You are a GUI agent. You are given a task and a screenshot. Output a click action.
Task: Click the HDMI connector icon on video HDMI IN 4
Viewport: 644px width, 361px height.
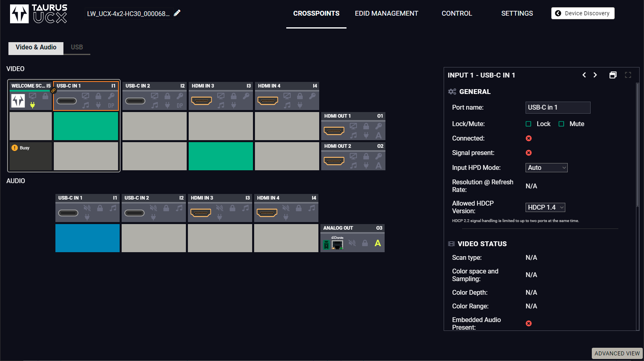tap(268, 101)
